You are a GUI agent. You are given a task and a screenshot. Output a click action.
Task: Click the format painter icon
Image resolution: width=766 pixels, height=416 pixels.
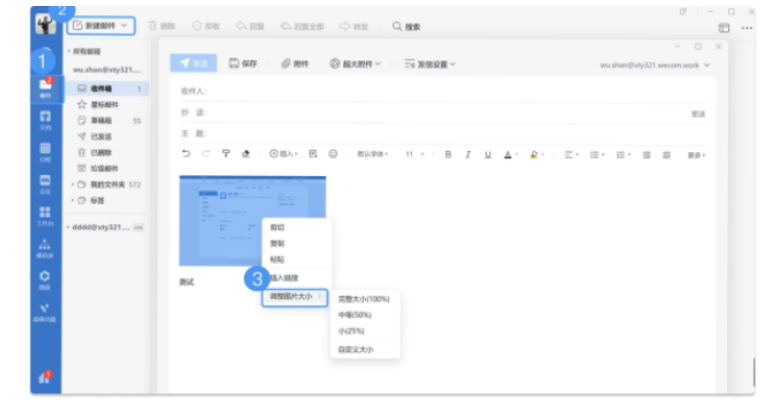pyautogui.click(x=226, y=154)
